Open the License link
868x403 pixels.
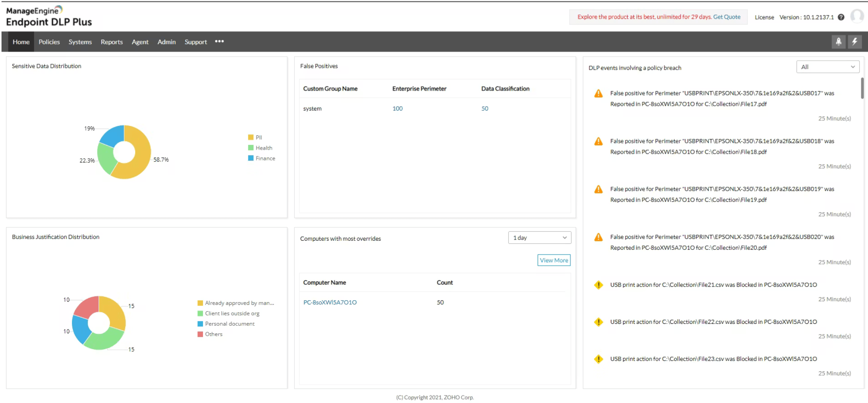764,17
